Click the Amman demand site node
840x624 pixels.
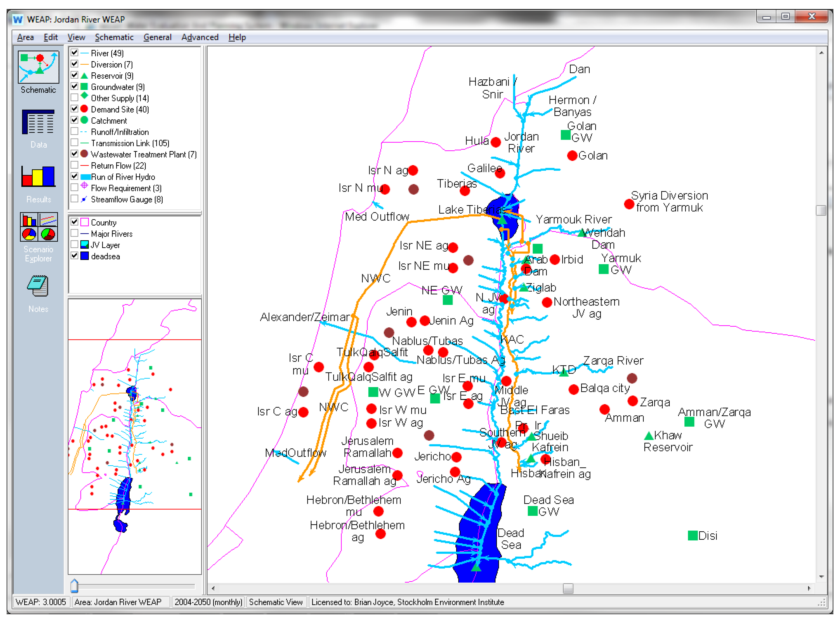click(x=604, y=409)
